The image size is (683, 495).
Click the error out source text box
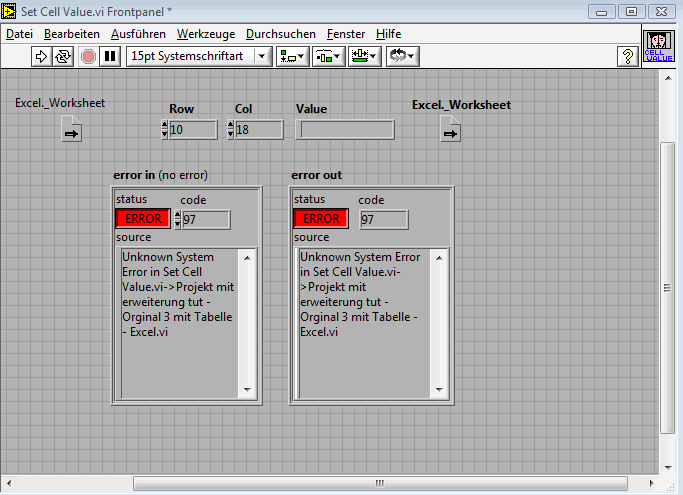point(364,323)
